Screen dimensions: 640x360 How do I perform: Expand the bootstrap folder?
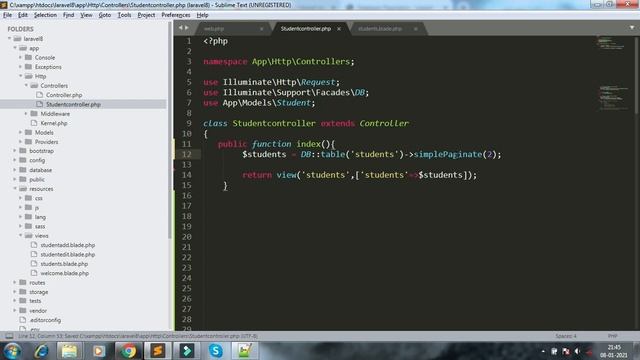[15, 151]
